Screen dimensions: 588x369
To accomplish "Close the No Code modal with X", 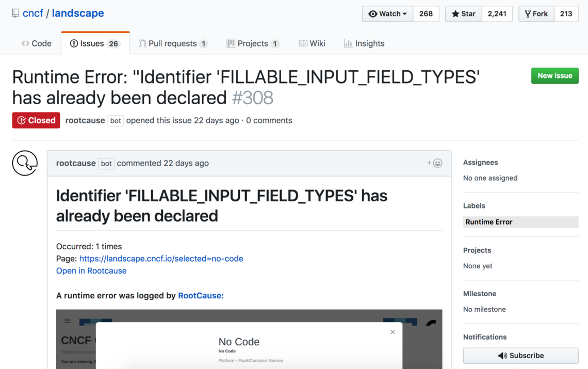I will click(x=393, y=332).
